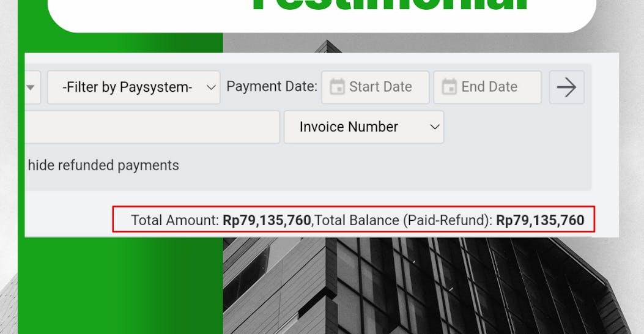Expand the Invoice Number search-type dropdown
Image resolution: width=644 pixels, height=334 pixels.
tap(363, 127)
